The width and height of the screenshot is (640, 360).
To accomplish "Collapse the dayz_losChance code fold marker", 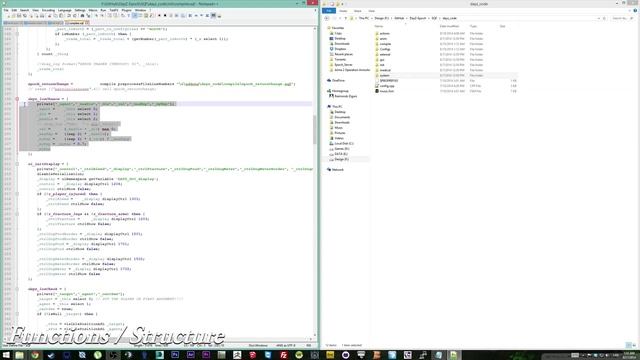I will [x=17, y=99].
